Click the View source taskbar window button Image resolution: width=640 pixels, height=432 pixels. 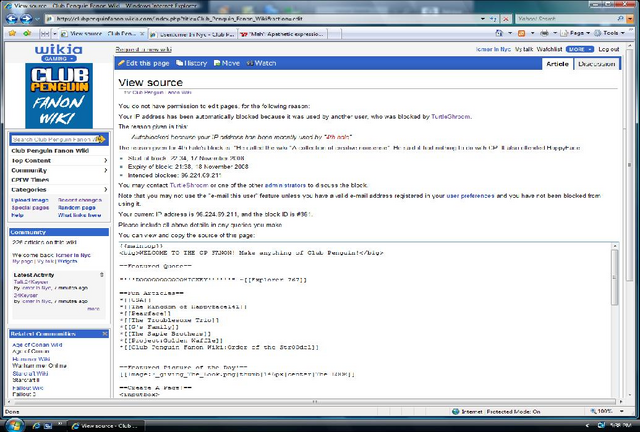[x=104, y=425]
